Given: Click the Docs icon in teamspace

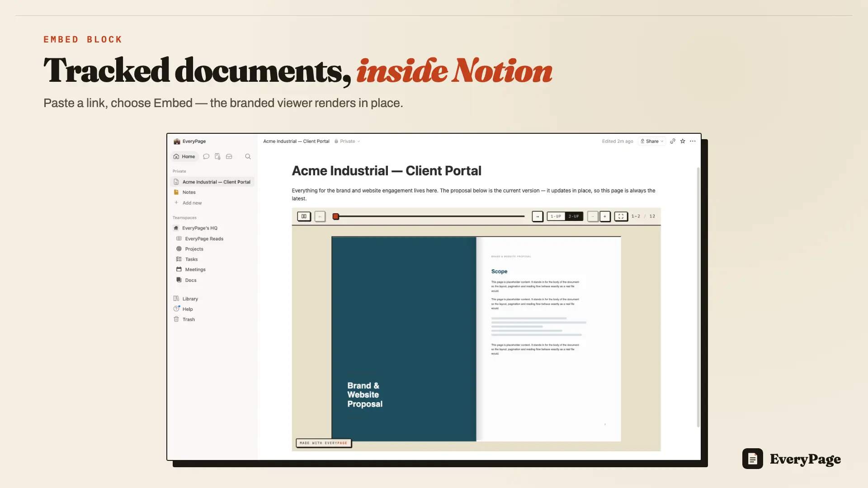Looking at the screenshot, I should click(179, 280).
